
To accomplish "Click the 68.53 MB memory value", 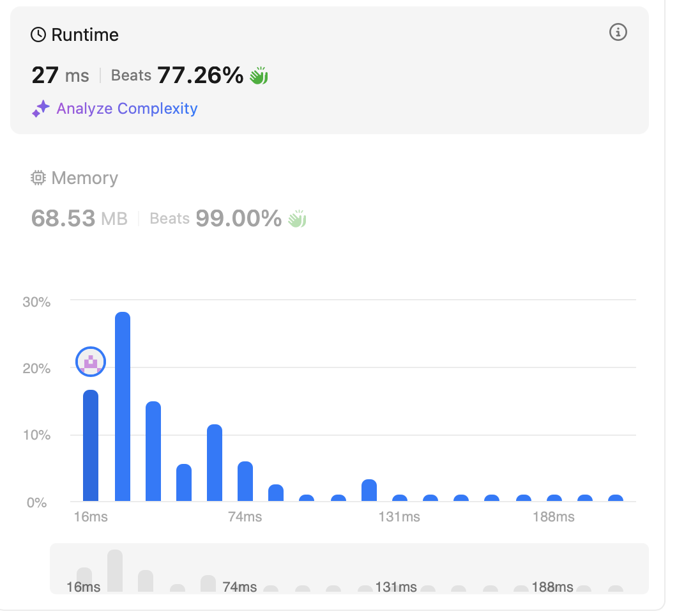I will (79, 219).
